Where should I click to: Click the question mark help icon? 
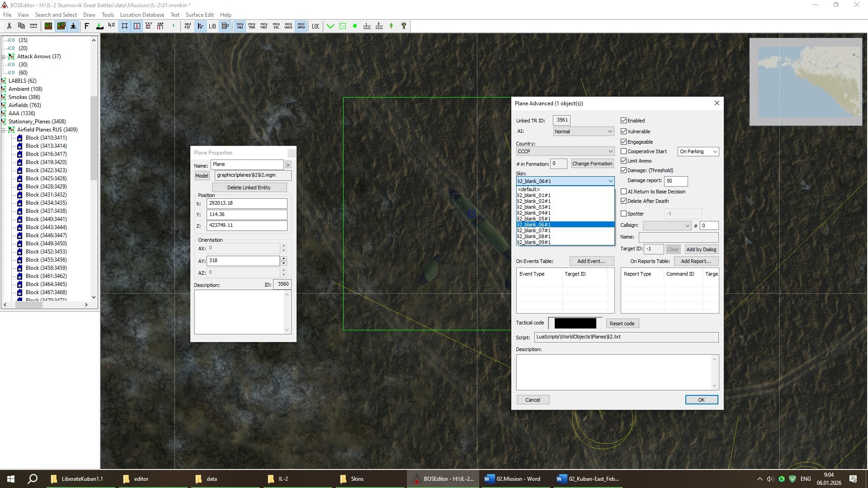[404, 26]
